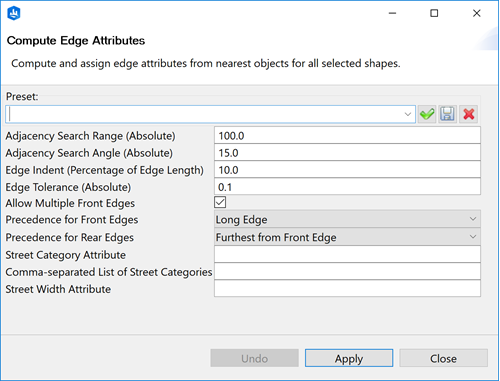The height and width of the screenshot is (381, 500).
Task: Save preset using floppy disk icon
Action: coord(447,114)
